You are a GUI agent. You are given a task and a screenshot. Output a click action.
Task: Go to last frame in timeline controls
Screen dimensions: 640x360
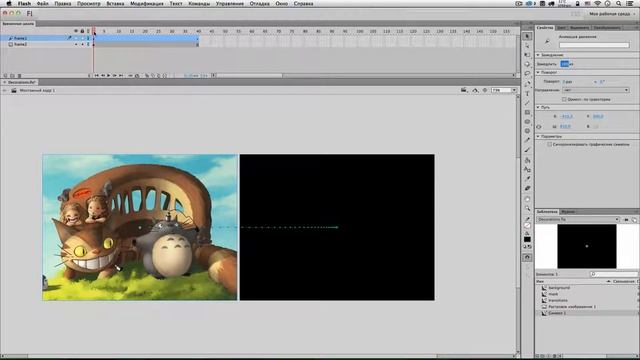pyautogui.click(x=121, y=76)
